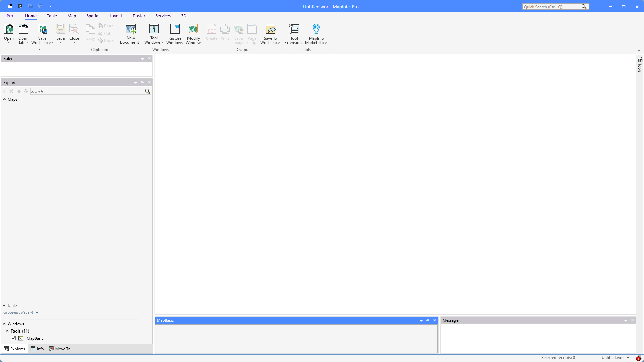This screenshot has width=644, height=362.
Task: Open the Tool Extensions manager
Action: click(294, 29)
